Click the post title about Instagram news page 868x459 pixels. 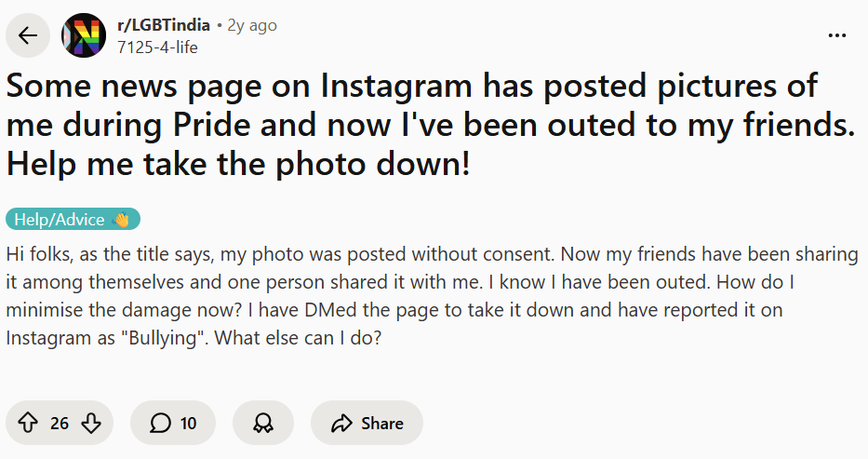pos(432,125)
